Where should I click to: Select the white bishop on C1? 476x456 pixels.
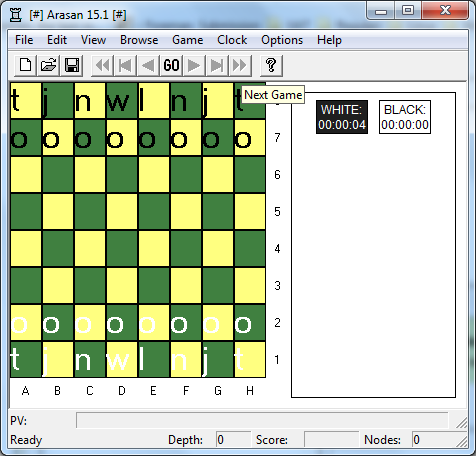[x=90, y=360]
